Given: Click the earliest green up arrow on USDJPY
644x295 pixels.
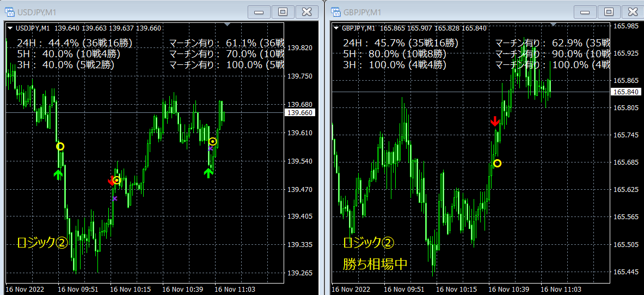Looking at the screenshot, I should 59,174.
